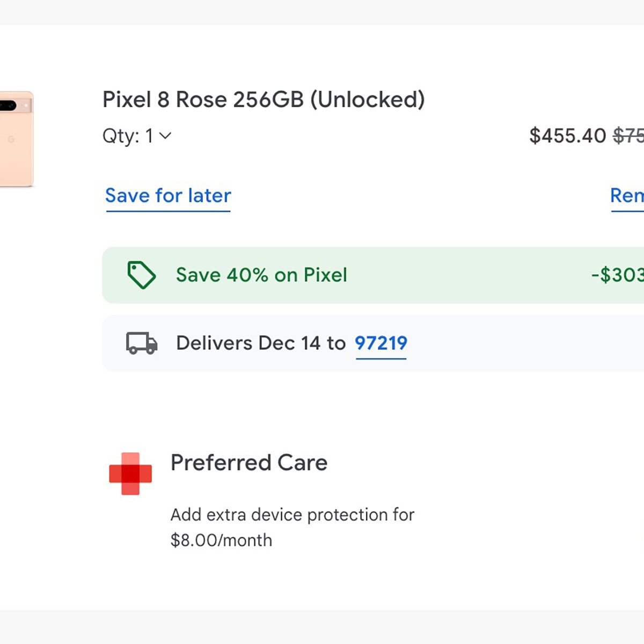Viewport: 644px width, 644px height.
Task: Click the Save 40% on Pixel text
Action: tap(261, 275)
